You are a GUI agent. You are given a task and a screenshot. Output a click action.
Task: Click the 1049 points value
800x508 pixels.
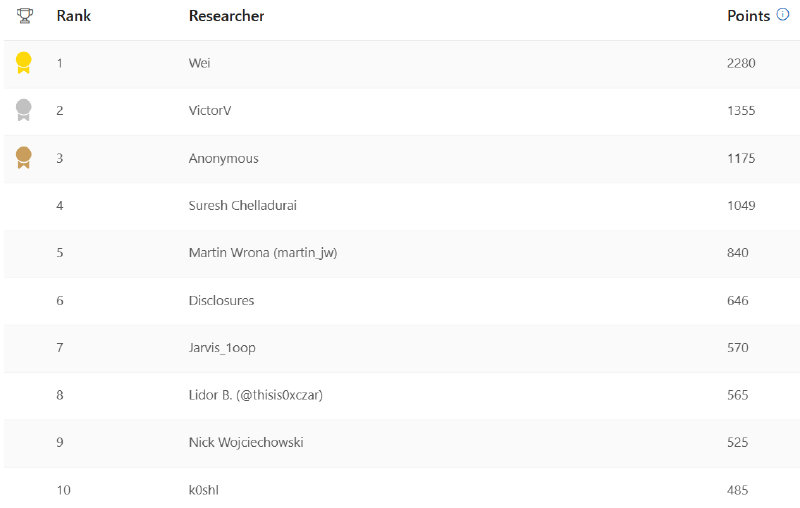(741, 205)
